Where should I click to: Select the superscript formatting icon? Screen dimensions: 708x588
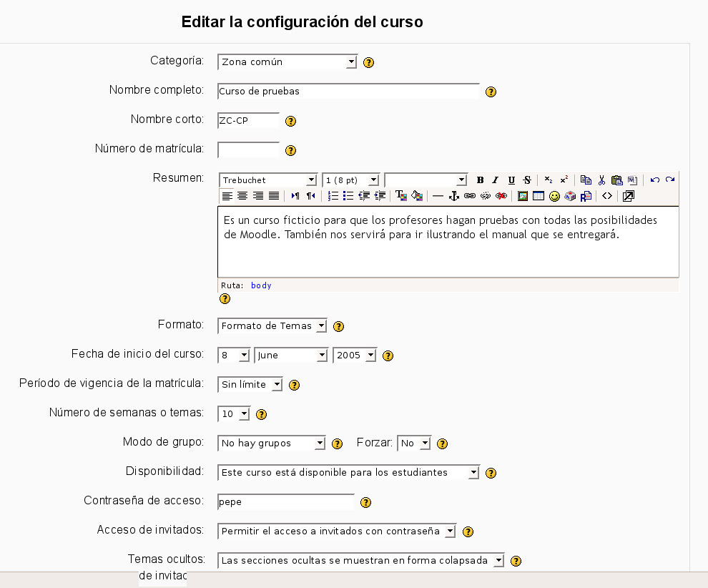click(x=564, y=180)
